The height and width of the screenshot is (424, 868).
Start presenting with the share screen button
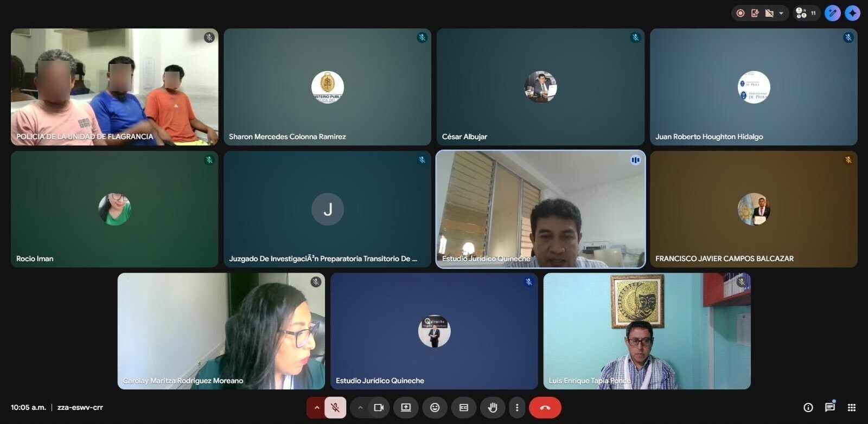406,408
